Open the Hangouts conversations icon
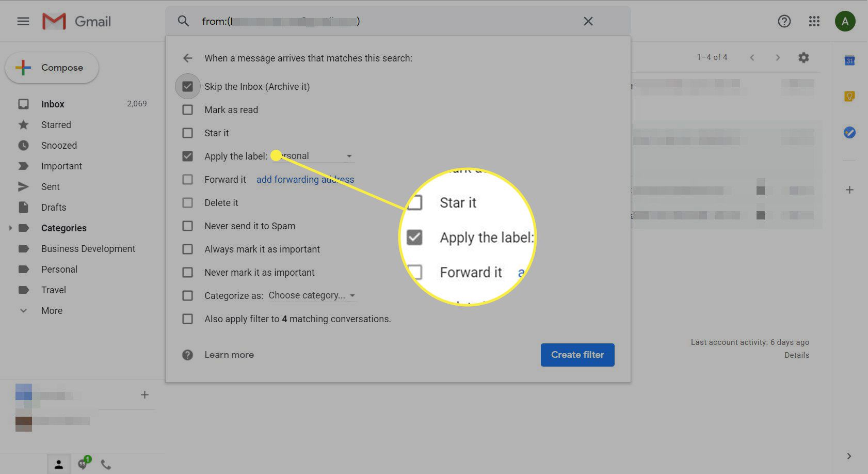Screen dimensions: 868x474 (x=83, y=463)
